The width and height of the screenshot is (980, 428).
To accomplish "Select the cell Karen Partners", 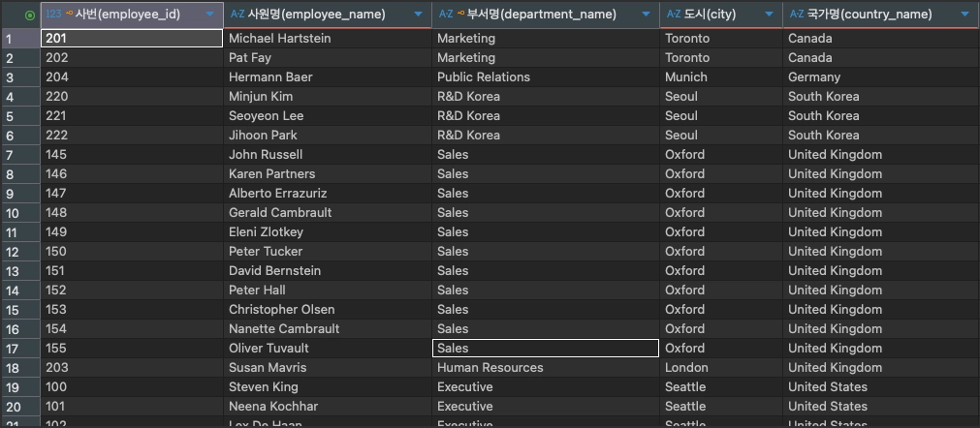I will tap(328, 174).
